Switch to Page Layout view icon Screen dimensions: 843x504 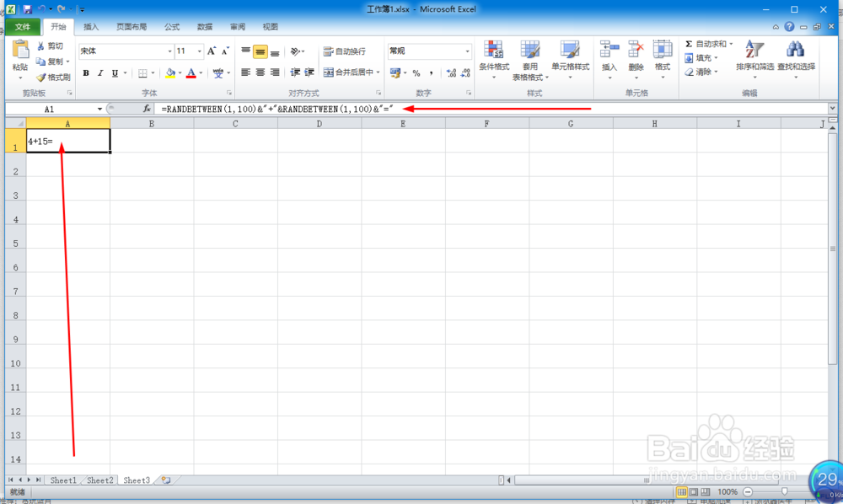point(694,491)
